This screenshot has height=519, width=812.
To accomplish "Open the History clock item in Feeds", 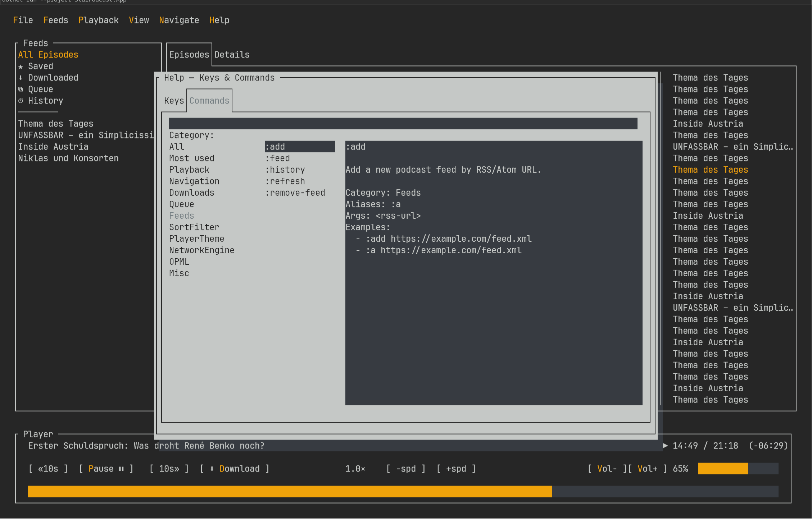I will click(45, 101).
